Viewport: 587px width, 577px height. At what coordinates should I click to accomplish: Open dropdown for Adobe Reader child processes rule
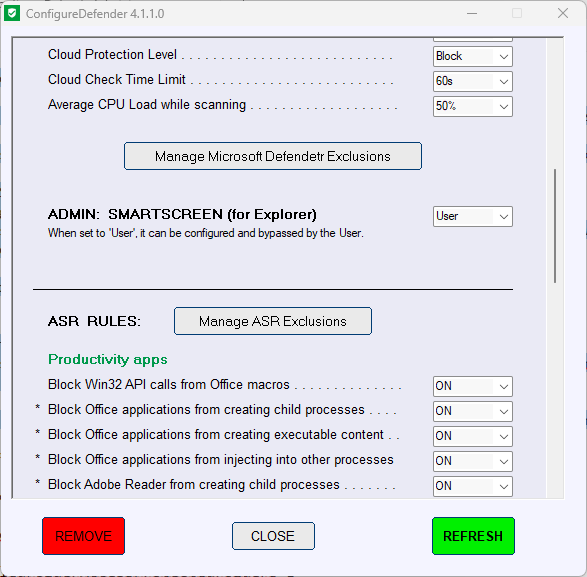(x=473, y=486)
